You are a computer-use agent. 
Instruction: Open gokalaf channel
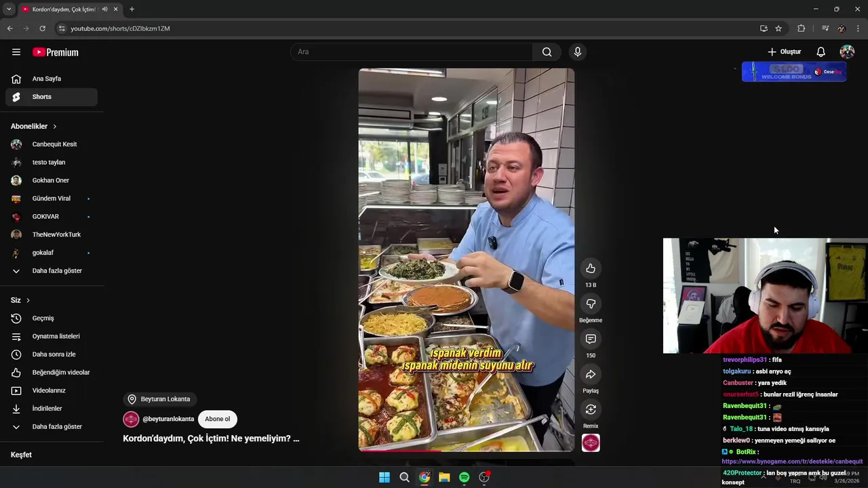pos(52,253)
